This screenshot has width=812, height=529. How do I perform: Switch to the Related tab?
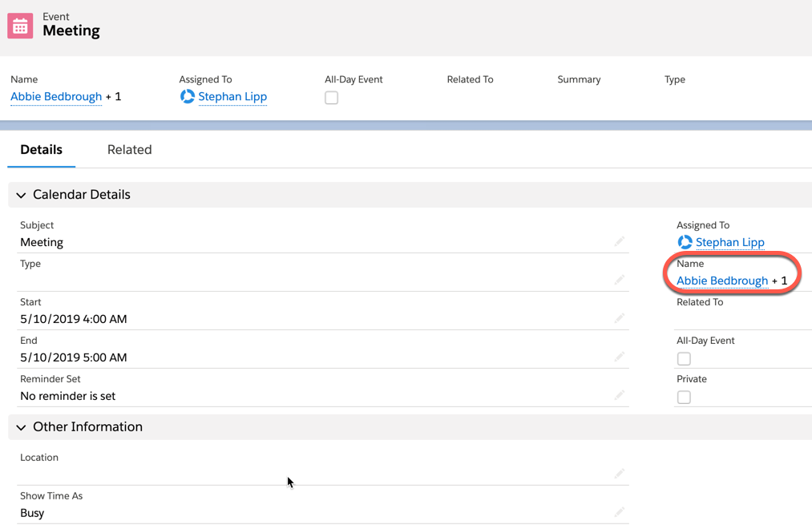coord(129,149)
